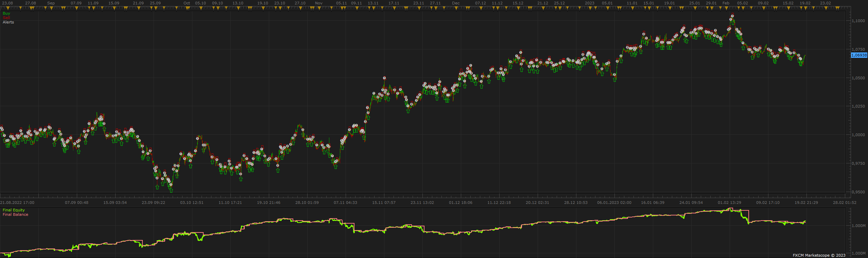Click the yellow marker below the 19.10 date
Screen dimensions: 868x258
coord(263,8)
